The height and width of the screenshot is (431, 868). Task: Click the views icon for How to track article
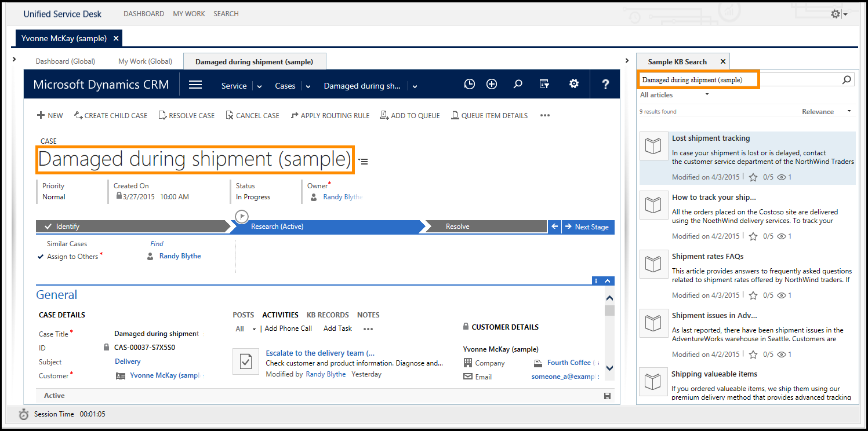coord(782,236)
